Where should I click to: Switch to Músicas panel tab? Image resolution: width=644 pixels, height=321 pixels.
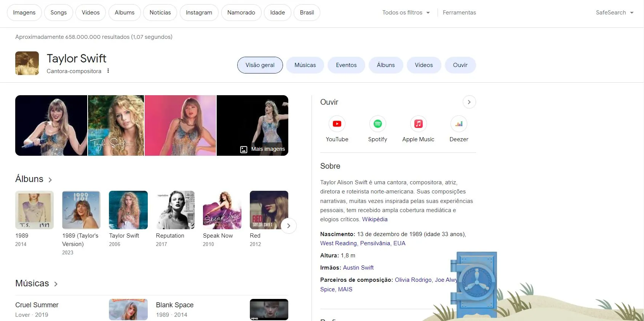(x=305, y=65)
